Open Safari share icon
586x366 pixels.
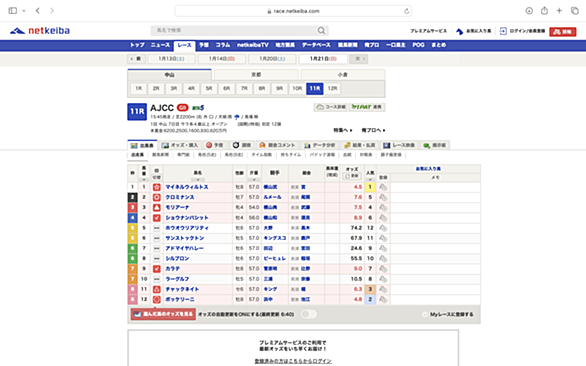click(x=544, y=10)
